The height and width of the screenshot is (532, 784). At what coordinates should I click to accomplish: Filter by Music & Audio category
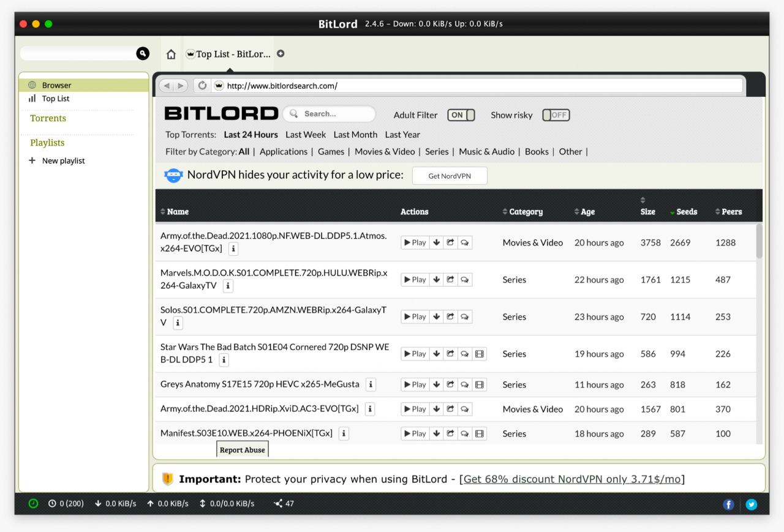[487, 152]
